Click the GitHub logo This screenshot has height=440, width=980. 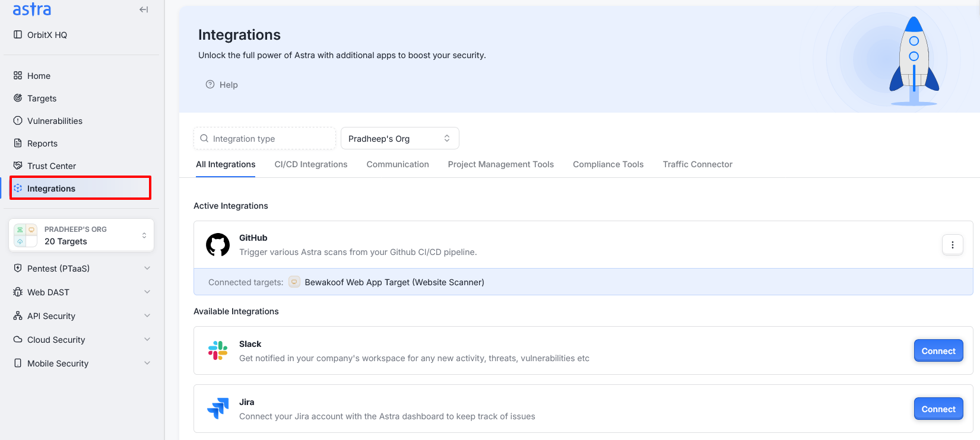(218, 244)
